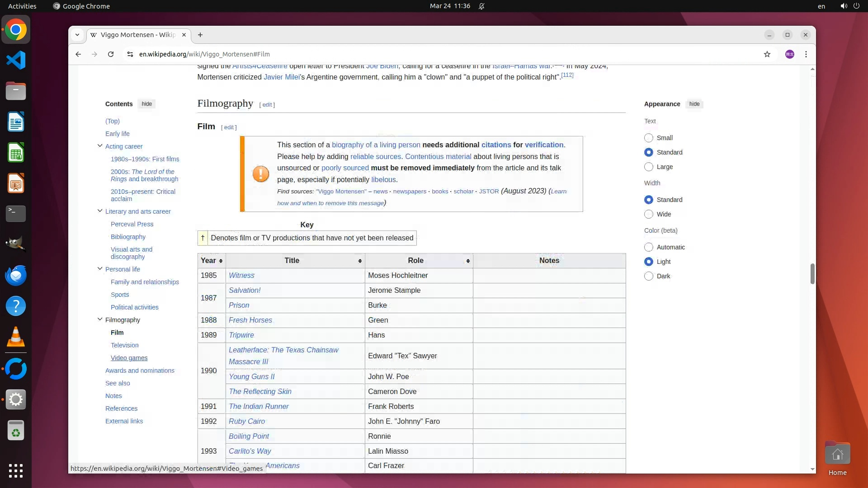Click the page vertical scrollbar thumb

(x=812, y=274)
